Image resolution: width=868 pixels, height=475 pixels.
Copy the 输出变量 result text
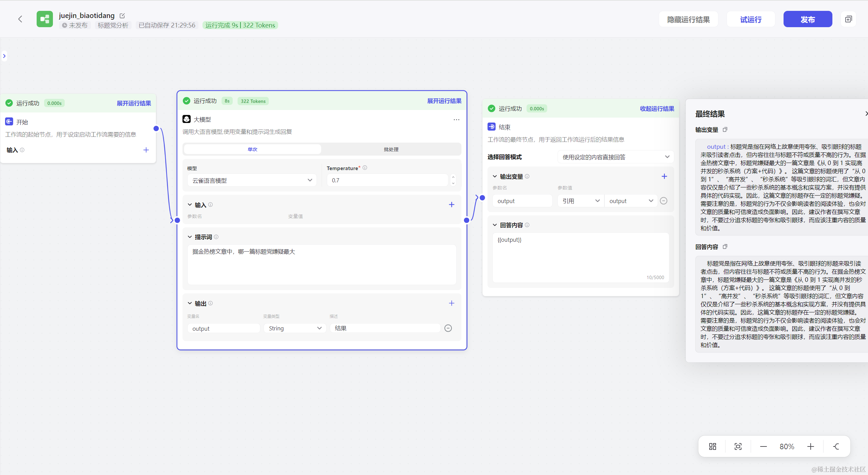point(725,130)
